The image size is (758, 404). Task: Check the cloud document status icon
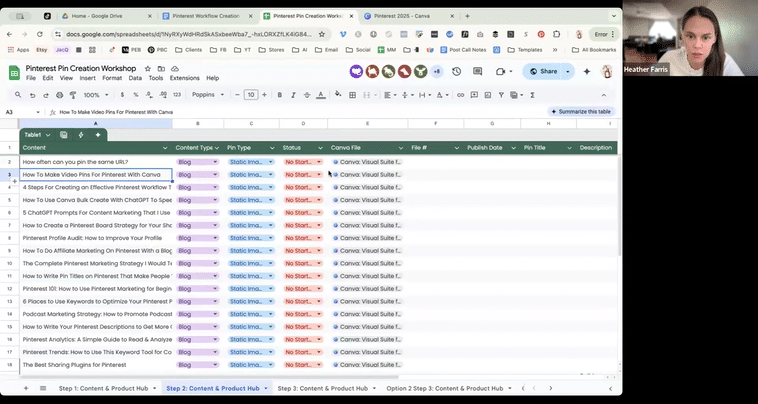[175, 69]
